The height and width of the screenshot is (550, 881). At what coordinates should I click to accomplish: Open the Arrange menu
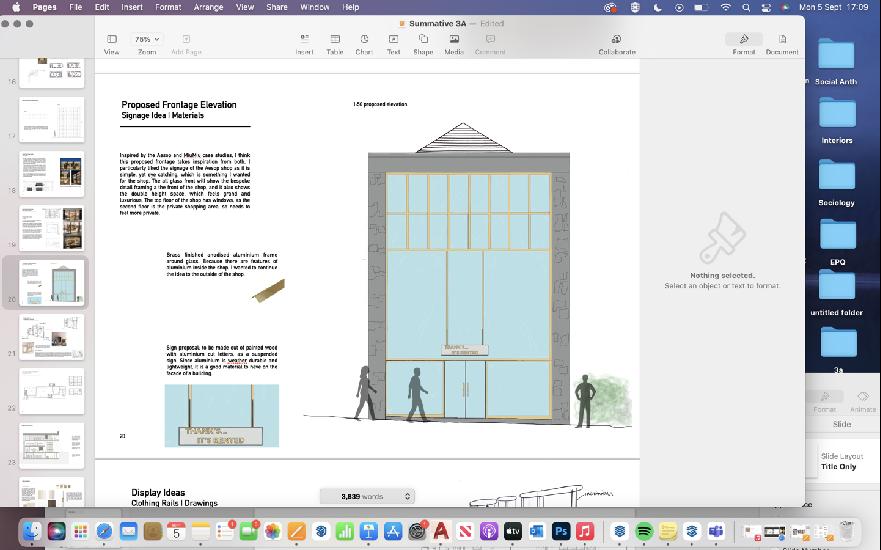pyautogui.click(x=208, y=7)
